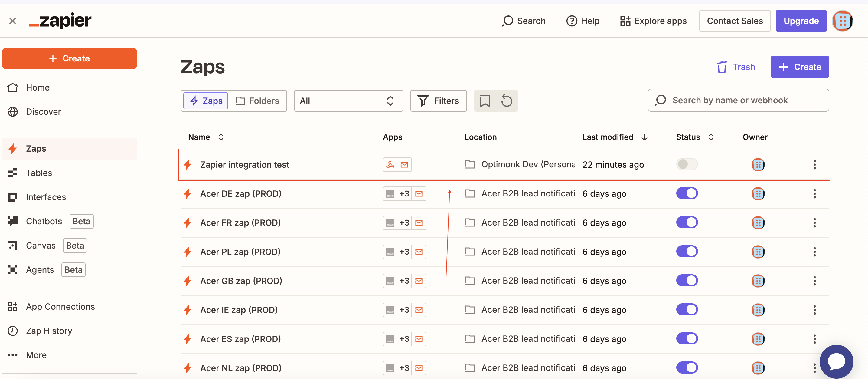
Task: Click the orange Create button in sidebar
Action: 70,58
